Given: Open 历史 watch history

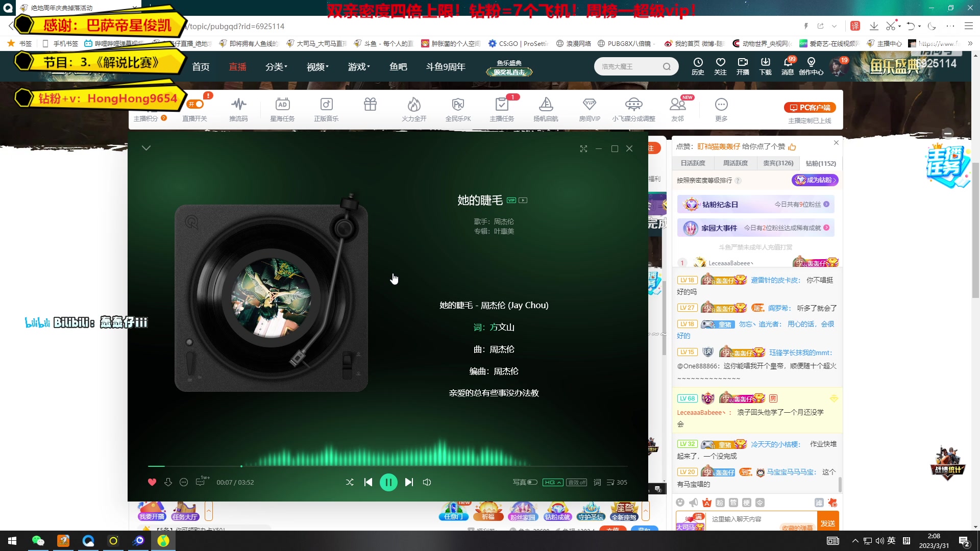Looking at the screenshot, I should click(x=698, y=66).
